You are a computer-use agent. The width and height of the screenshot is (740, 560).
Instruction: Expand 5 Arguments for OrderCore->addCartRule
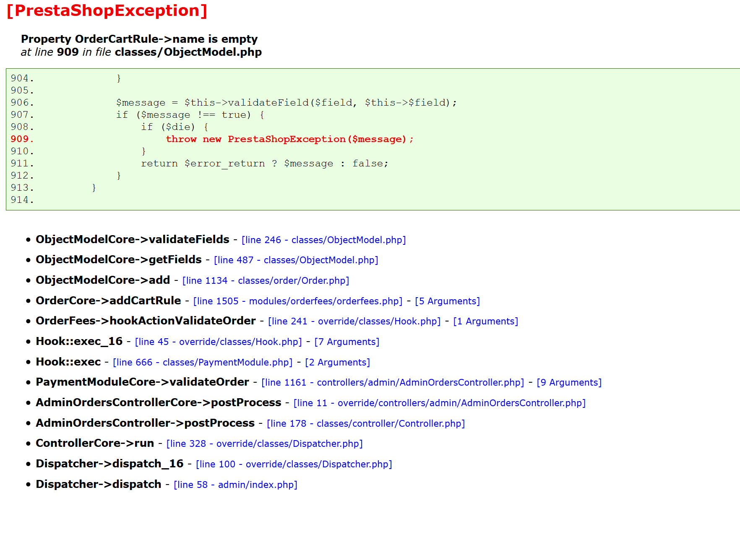[447, 301]
